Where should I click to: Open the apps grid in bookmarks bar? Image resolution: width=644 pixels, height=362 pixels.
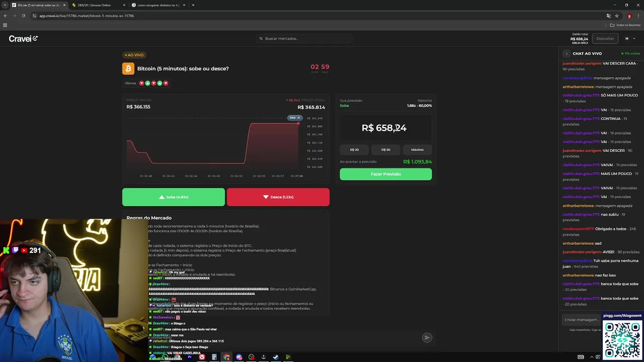coord(5,25)
